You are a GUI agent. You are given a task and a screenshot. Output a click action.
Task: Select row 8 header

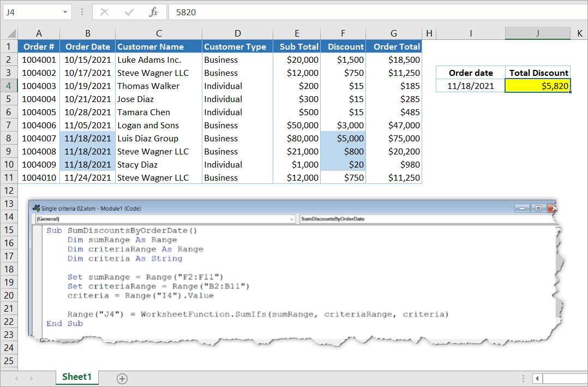click(x=9, y=139)
